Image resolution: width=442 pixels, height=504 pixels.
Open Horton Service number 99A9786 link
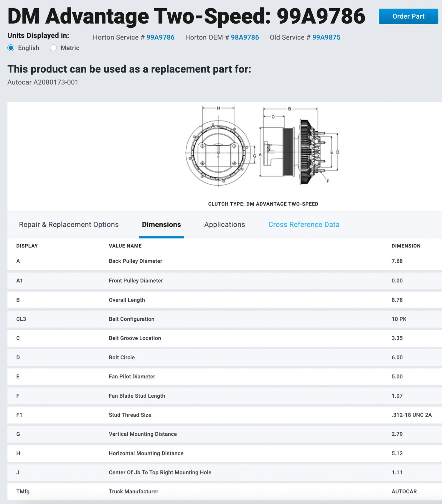(x=160, y=37)
